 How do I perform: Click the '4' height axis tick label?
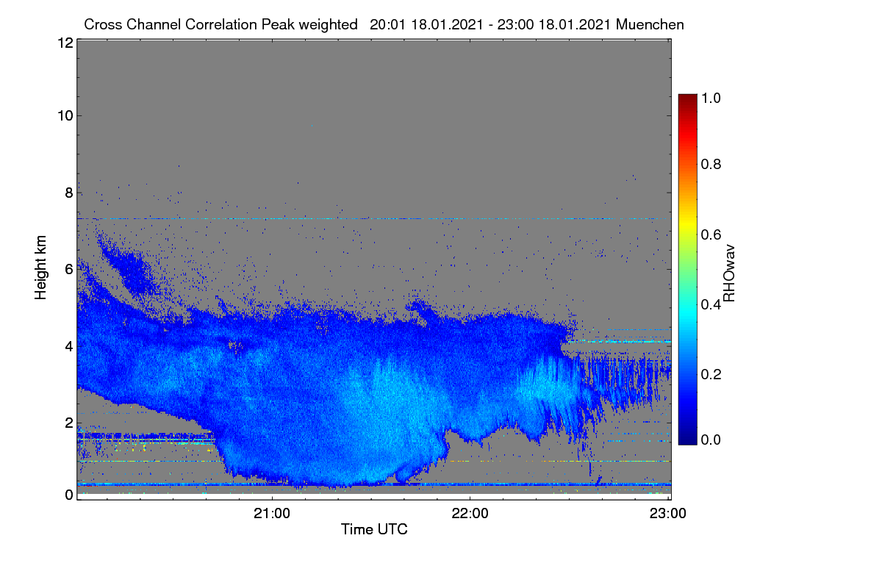(x=68, y=345)
